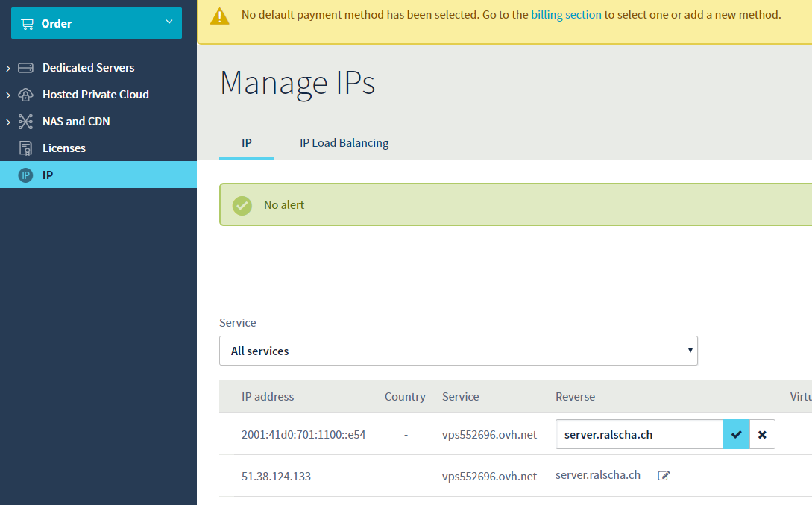
Task: Select the IP tab
Action: coord(247,143)
